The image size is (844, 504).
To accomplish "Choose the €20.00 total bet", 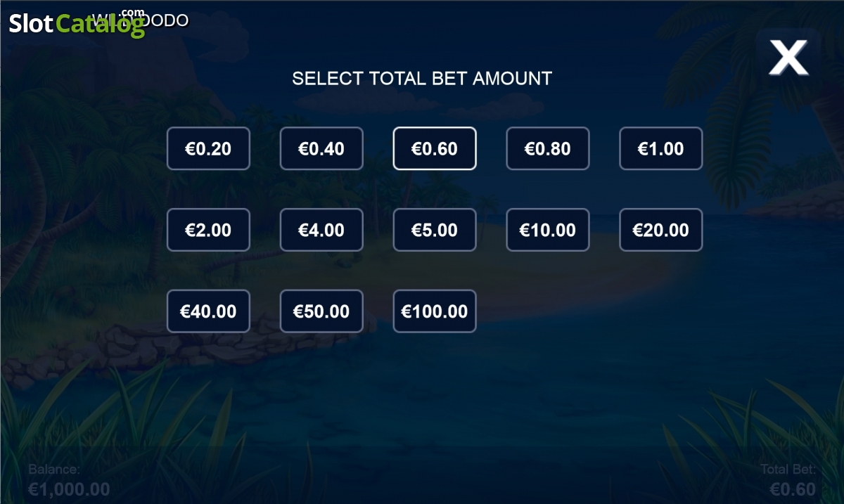I will 661,230.
